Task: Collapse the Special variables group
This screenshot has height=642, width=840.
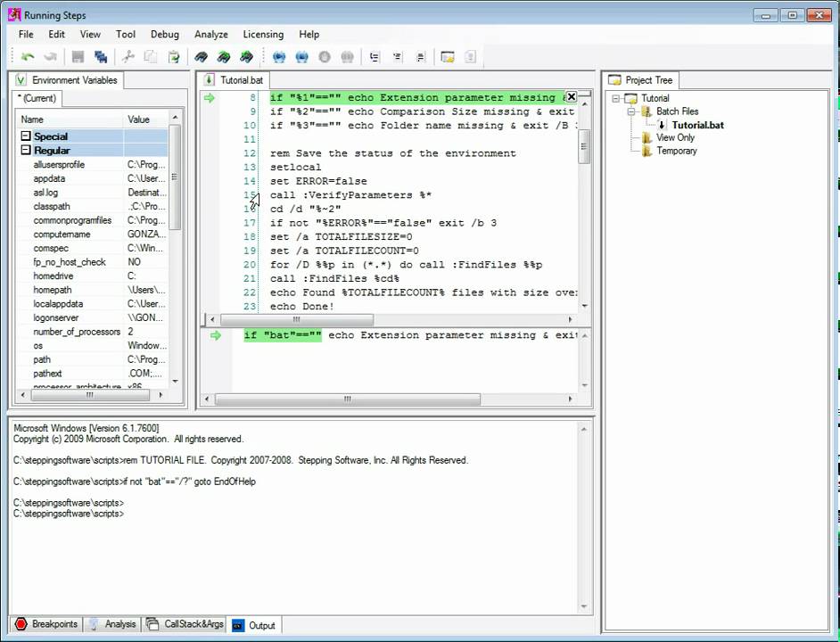Action: click(26, 136)
